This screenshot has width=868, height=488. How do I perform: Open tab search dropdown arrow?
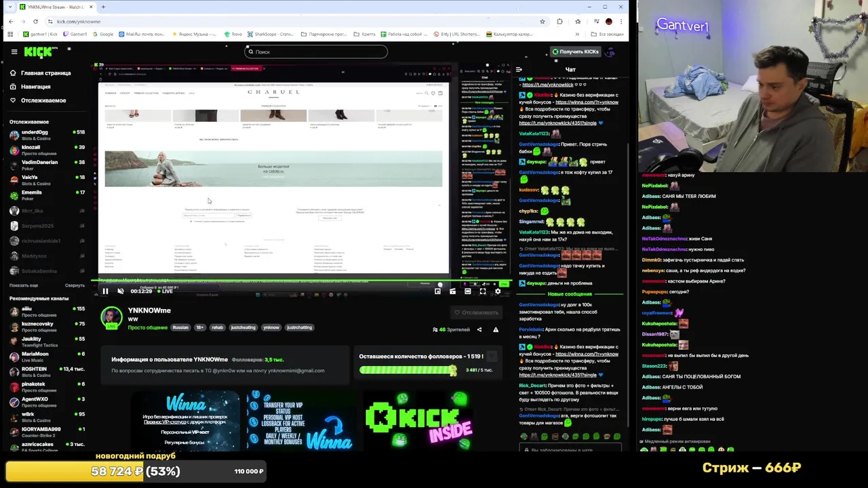pyautogui.click(x=10, y=7)
